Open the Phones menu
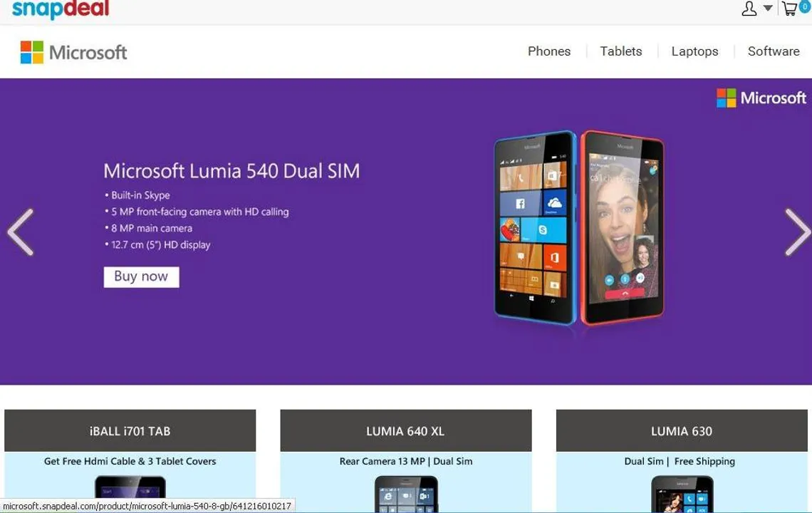The width and height of the screenshot is (812, 513). 549,51
